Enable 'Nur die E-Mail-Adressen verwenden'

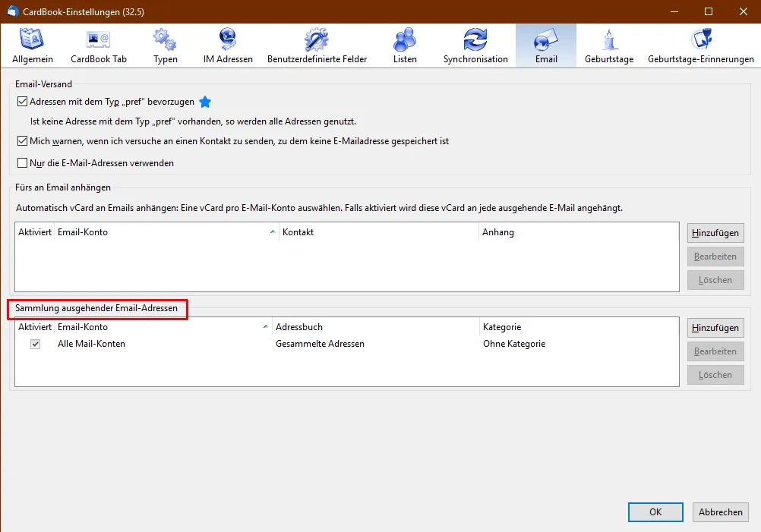[x=22, y=163]
